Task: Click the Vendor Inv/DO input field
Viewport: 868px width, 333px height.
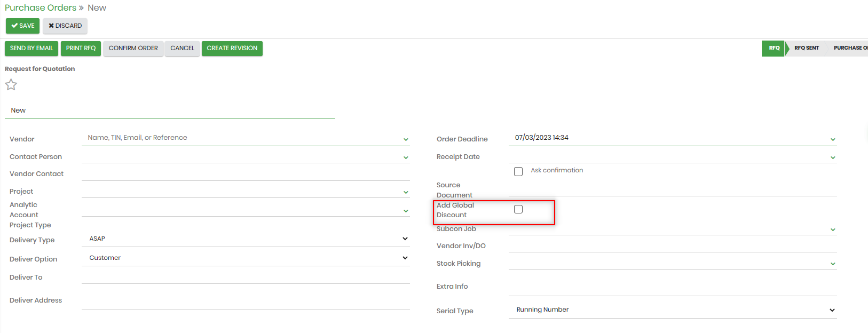Action: [672, 245]
